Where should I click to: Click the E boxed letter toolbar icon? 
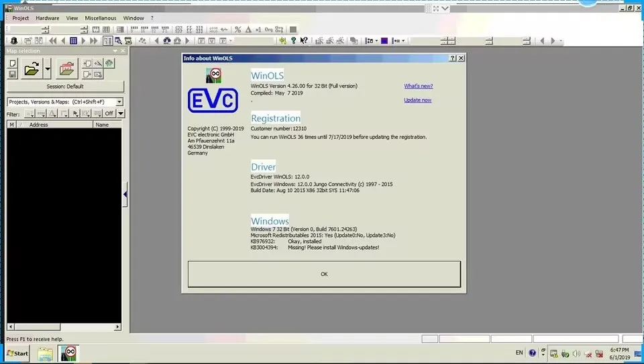[x=202, y=41]
